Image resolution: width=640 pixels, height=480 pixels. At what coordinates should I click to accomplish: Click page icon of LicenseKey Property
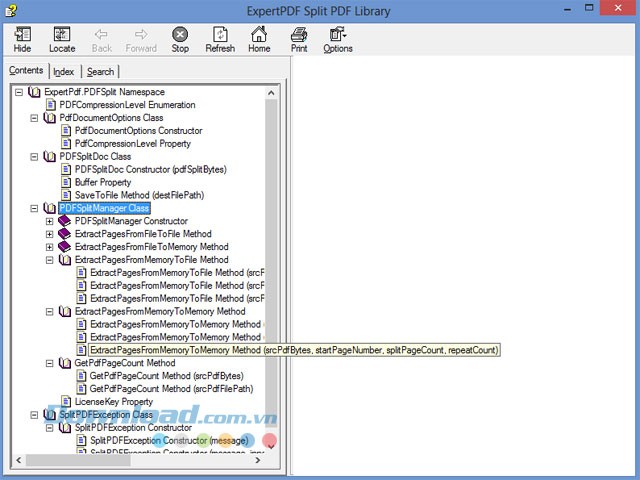point(66,402)
